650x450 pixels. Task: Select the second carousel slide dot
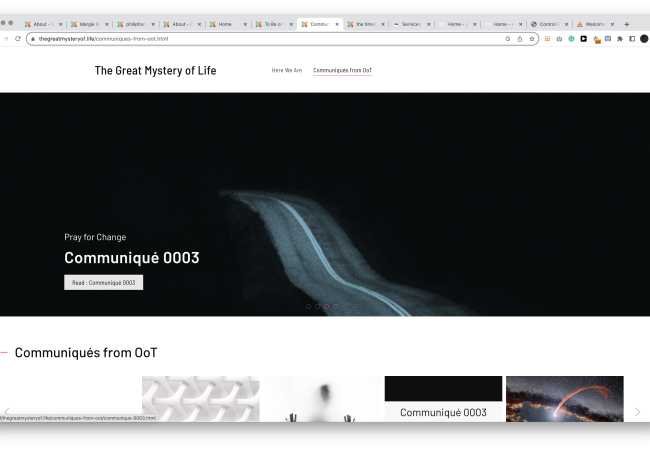tap(317, 307)
